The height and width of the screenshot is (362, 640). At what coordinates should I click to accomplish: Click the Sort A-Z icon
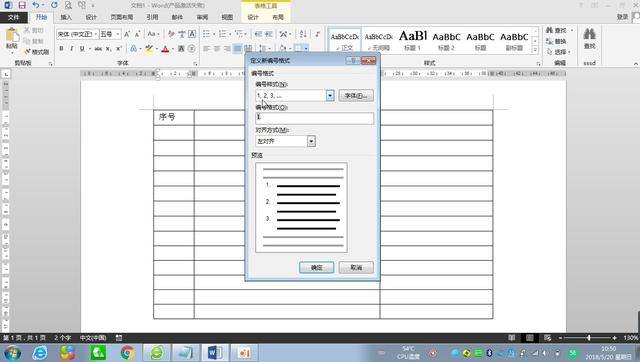[303, 34]
